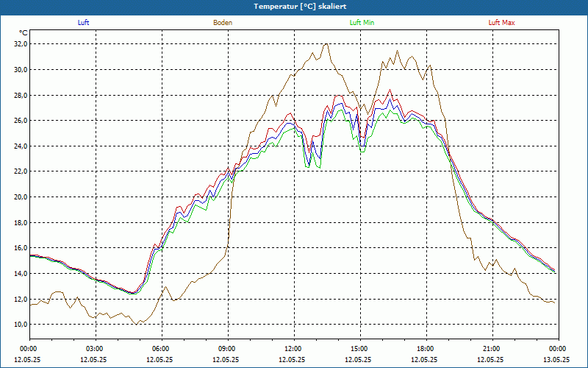Image resolution: width=588 pixels, height=368 pixels.
Task: Click the chart title "Temperatur [°C] skaliert"
Action: click(x=300, y=7)
